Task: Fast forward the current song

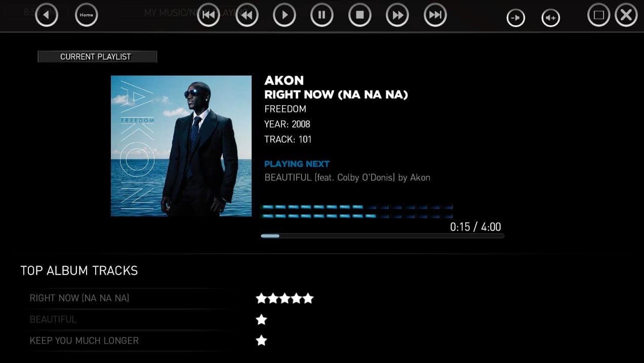Action: [397, 15]
